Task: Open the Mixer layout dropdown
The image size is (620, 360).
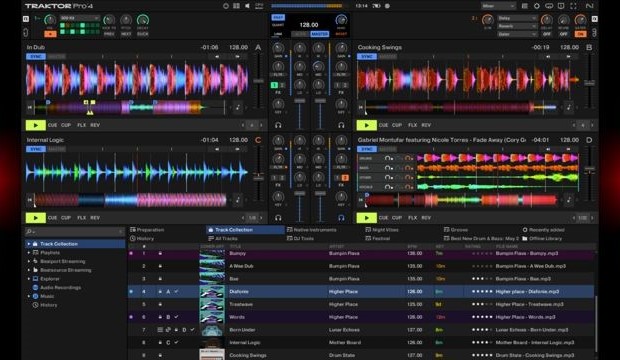Action: coord(499,6)
